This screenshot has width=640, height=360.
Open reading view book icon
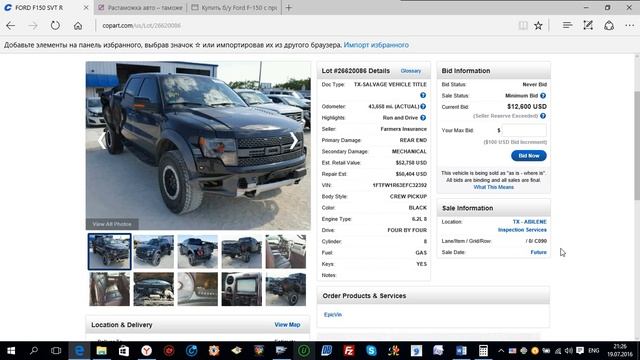pos(523,26)
